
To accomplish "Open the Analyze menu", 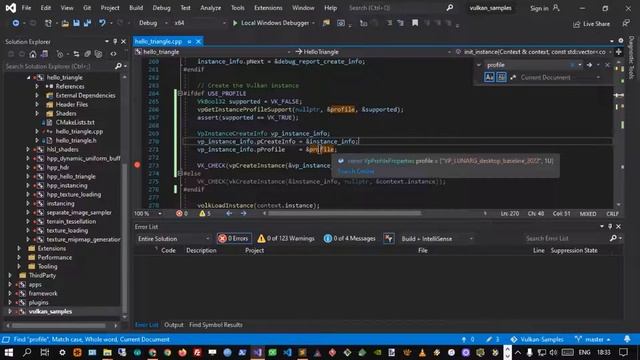I will tap(210, 8).
